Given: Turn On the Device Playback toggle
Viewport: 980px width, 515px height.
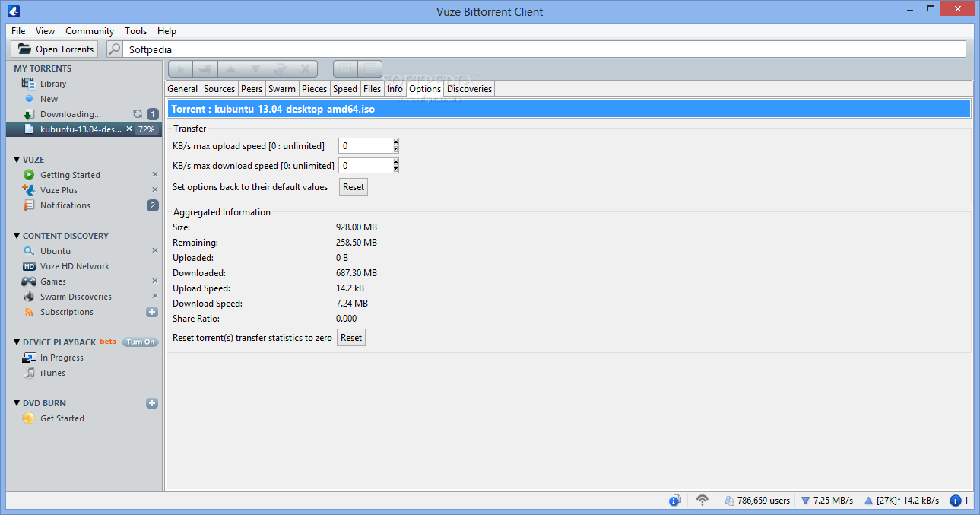Looking at the screenshot, I should [140, 342].
